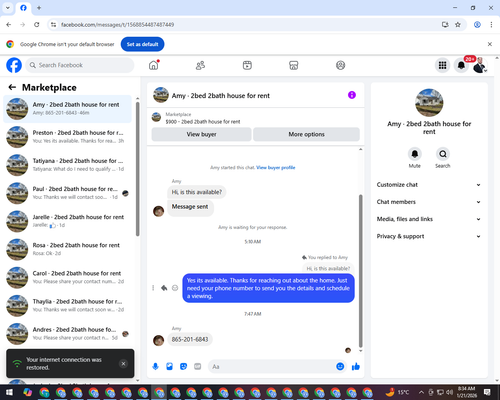Screen dimensions: 500x400
Task: Open Preston conversation in list
Action: [67, 137]
